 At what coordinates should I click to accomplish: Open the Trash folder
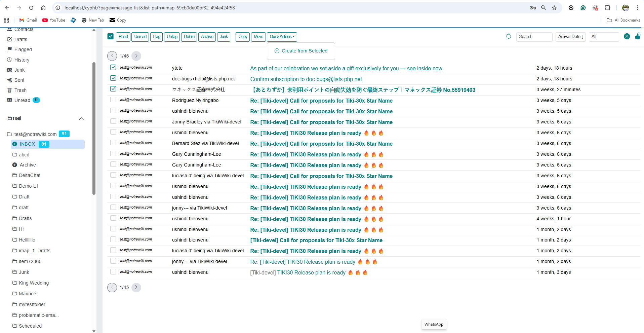point(21,90)
